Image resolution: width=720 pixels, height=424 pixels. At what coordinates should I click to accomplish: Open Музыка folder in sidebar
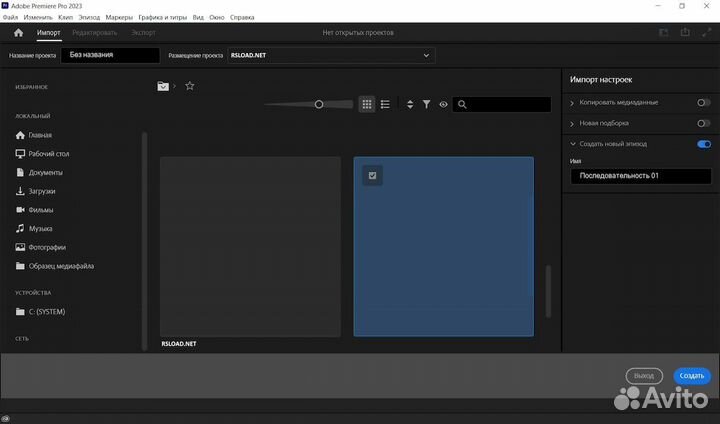click(34, 228)
